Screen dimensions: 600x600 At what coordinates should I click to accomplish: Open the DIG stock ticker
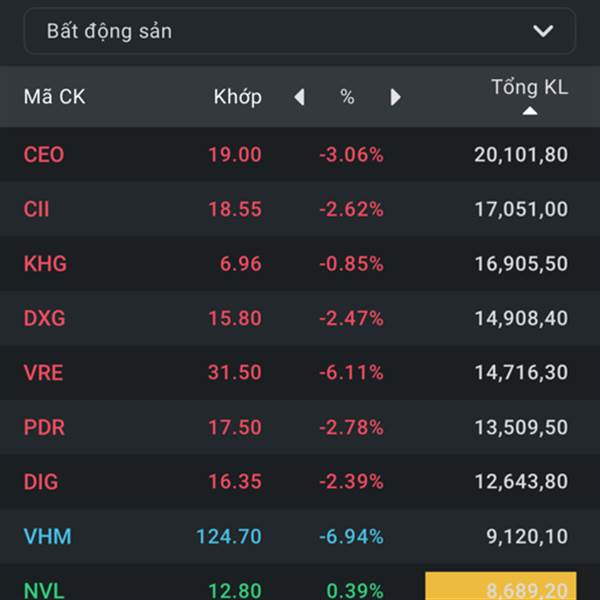41,482
